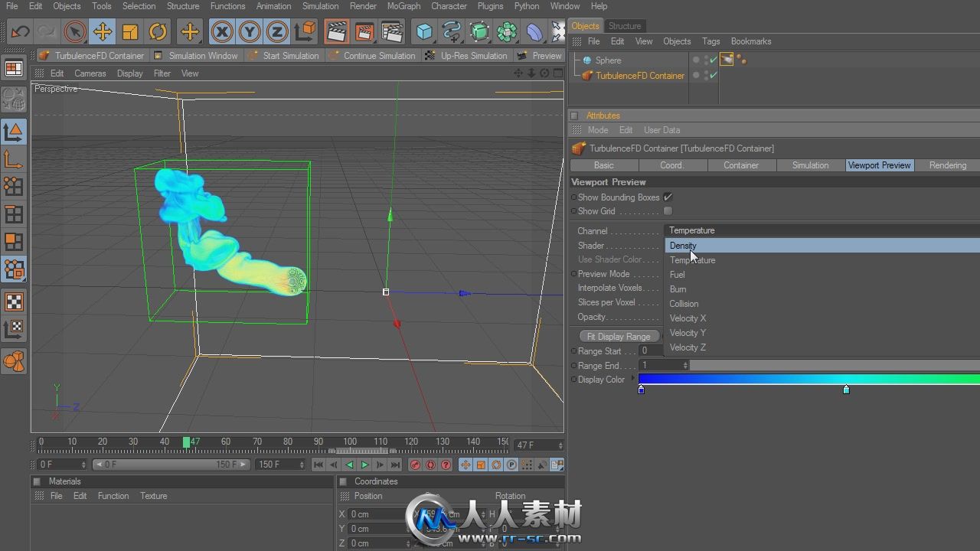Screen dimensions: 980x551
Task: Select Temperature option in dropdown list
Action: pos(822,260)
